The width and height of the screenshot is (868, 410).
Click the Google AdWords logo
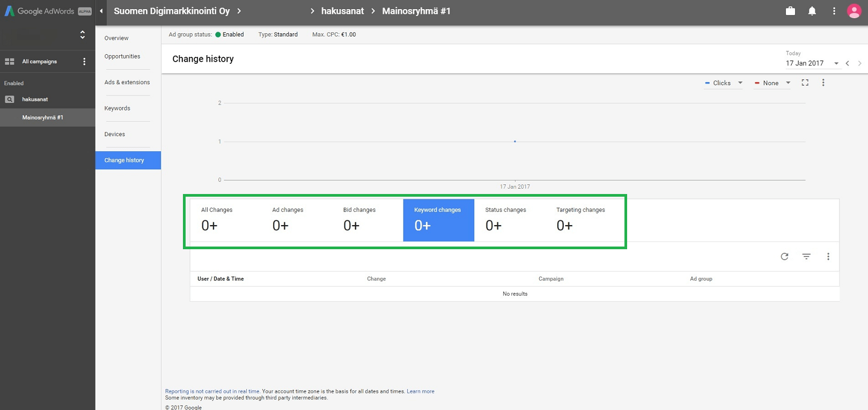pos(48,11)
